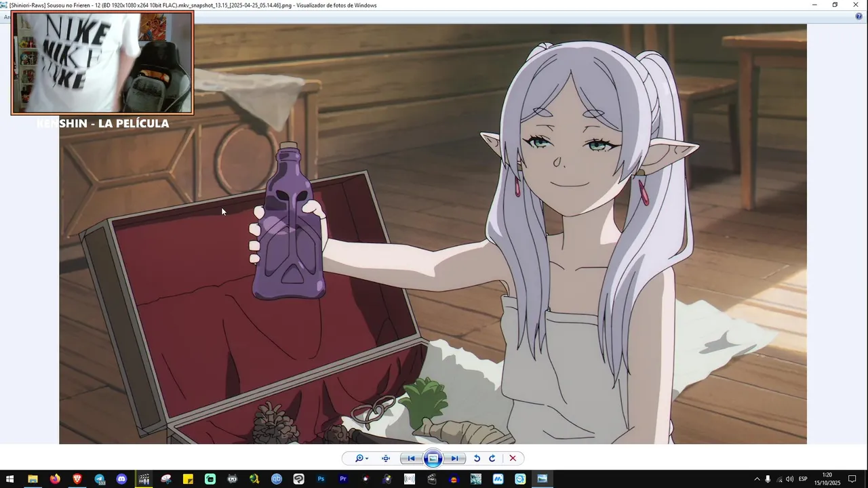
Task: Open Telegram from the taskbar
Action: 100,479
